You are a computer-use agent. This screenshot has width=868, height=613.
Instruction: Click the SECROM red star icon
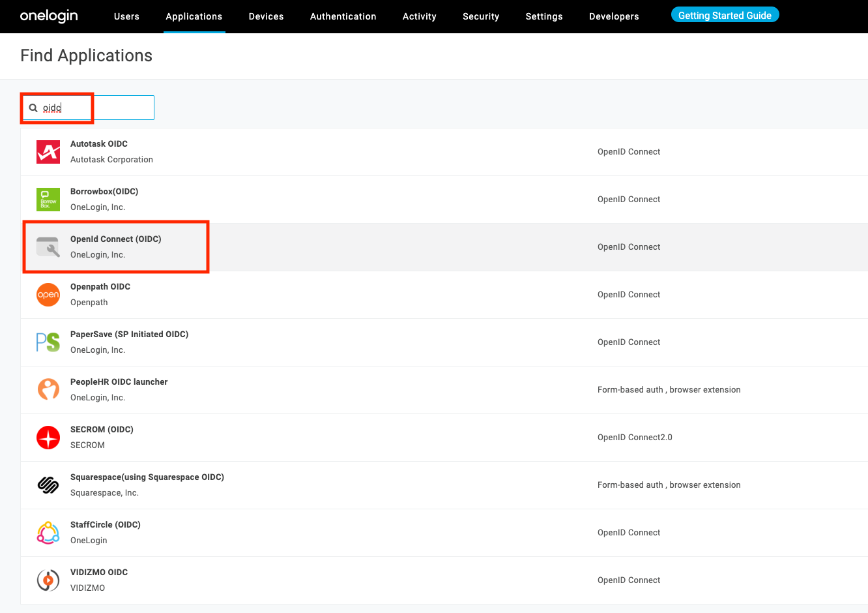point(48,438)
